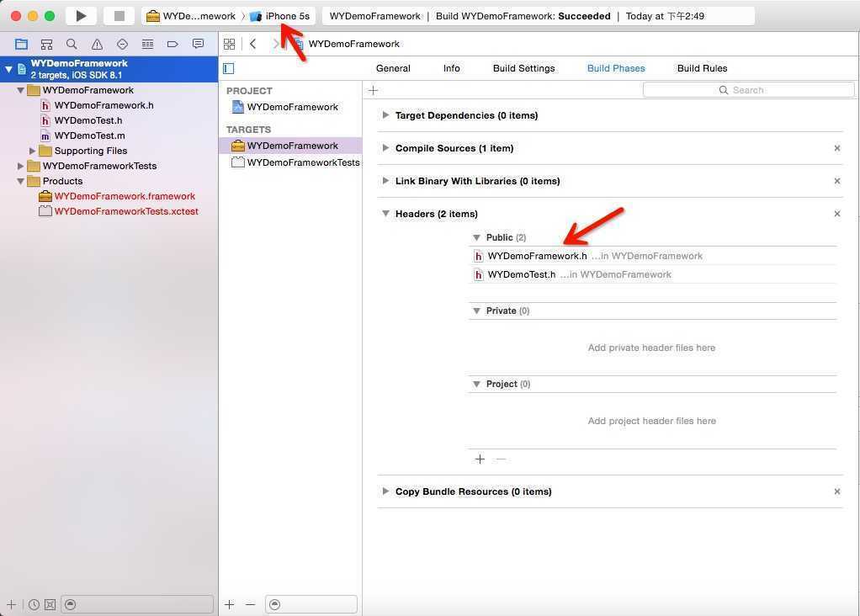Switch to the General tab
This screenshot has width=860, height=616.
pos(393,68)
